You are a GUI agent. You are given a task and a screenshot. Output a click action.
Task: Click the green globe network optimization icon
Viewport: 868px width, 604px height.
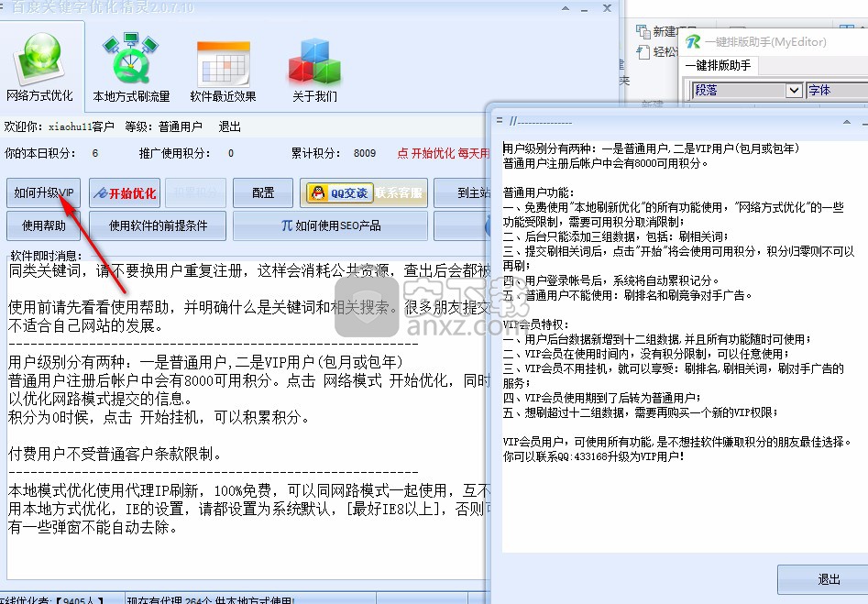[x=39, y=60]
